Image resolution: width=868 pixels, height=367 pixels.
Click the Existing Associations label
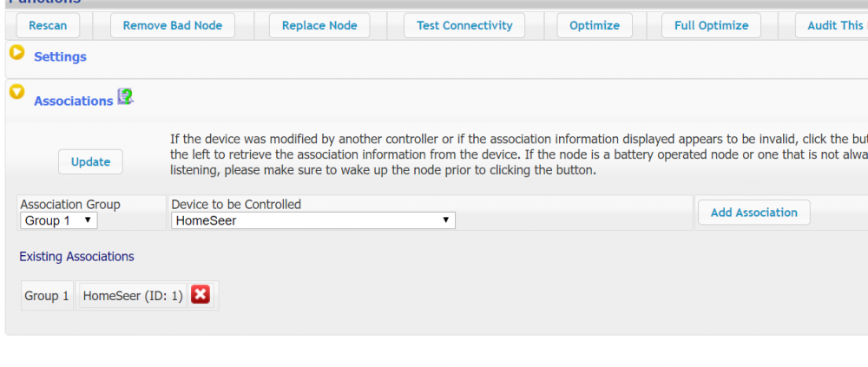76,257
